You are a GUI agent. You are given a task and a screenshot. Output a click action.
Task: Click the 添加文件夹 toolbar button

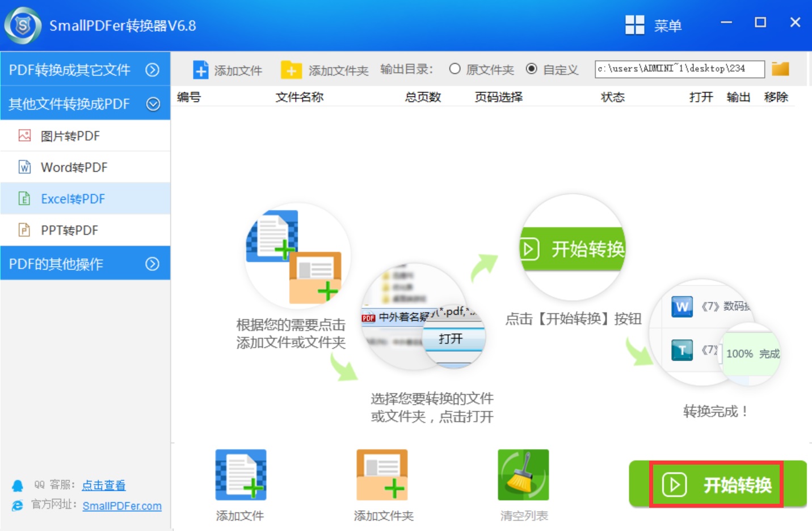point(325,70)
